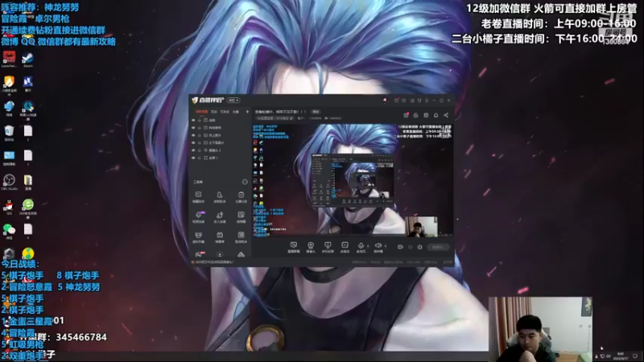
Task: Open speaker options dropdown arrow
Action: tap(386, 246)
